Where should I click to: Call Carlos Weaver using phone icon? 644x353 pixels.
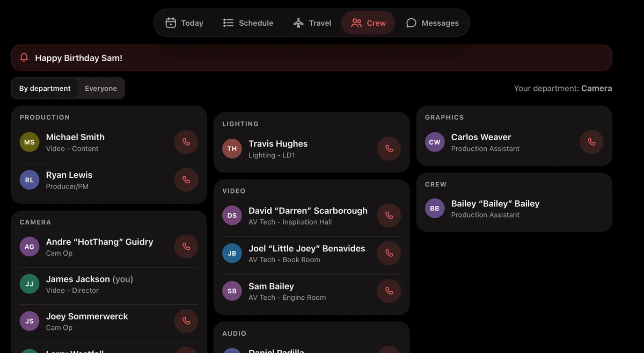[x=591, y=142]
